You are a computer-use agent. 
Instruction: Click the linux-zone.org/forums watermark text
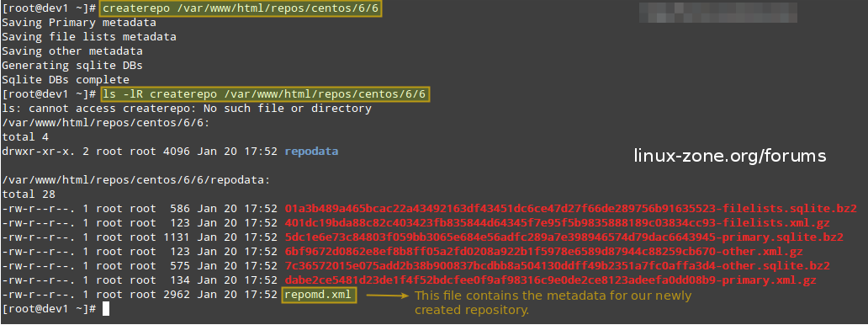(729, 156)
